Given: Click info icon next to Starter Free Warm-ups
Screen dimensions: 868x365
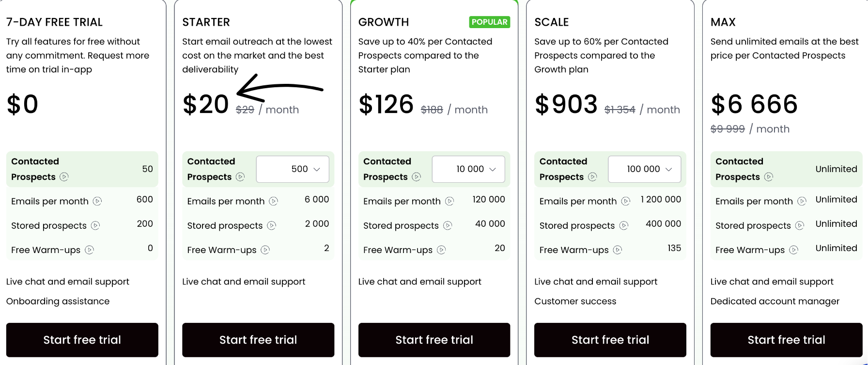Looking at the screenshot, I should (265, 250).
